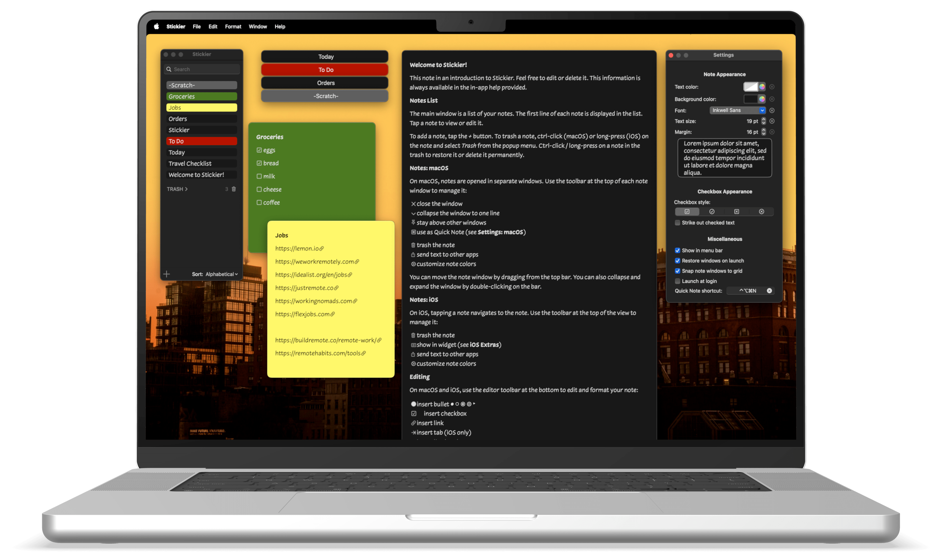Select Stickier in the notes list

point(201,130)
